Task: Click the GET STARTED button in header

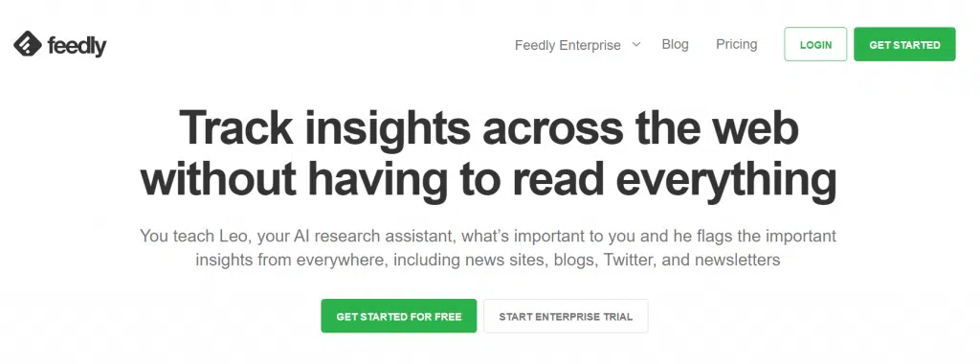Action: point(904,44)
